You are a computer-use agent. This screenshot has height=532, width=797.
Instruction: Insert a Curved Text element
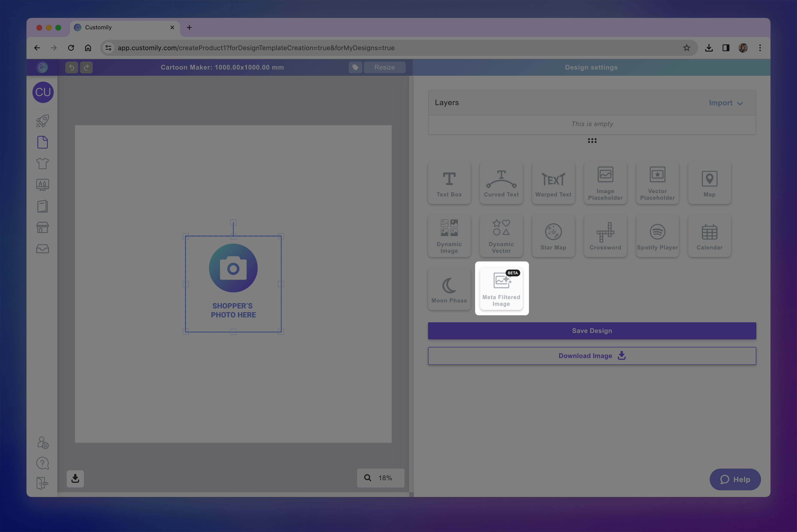pyautogui.click(x=501, y=183)
